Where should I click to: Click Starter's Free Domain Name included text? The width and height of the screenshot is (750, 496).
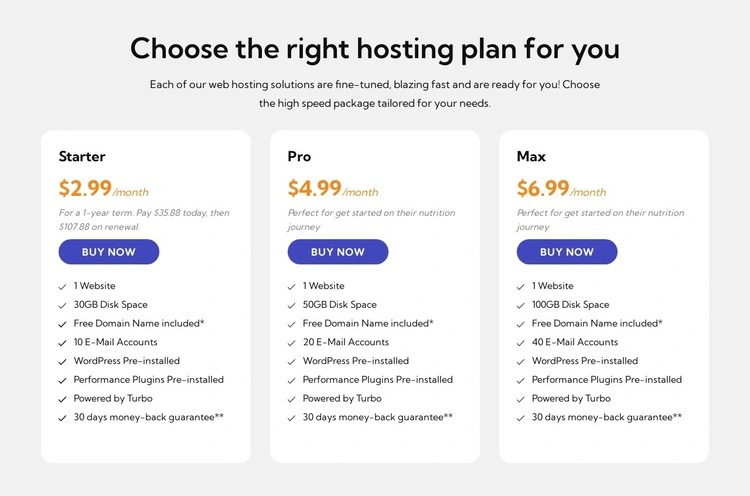tap(139, 323)
